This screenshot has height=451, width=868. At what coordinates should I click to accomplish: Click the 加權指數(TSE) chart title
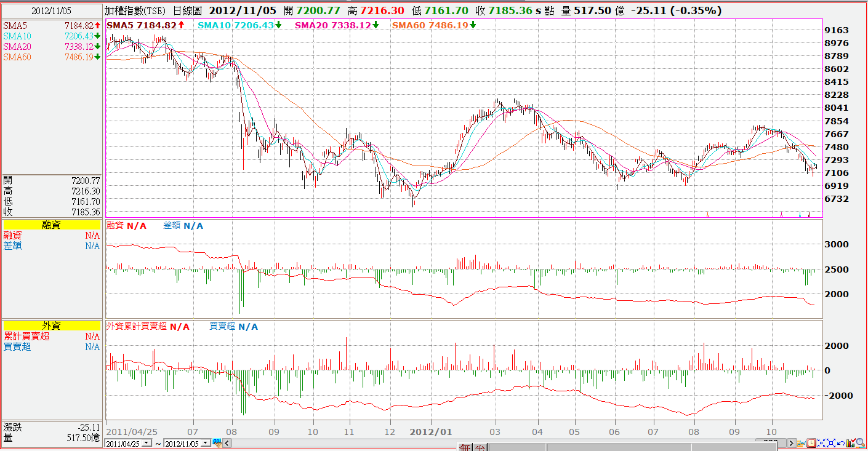(x=135, y=10)
